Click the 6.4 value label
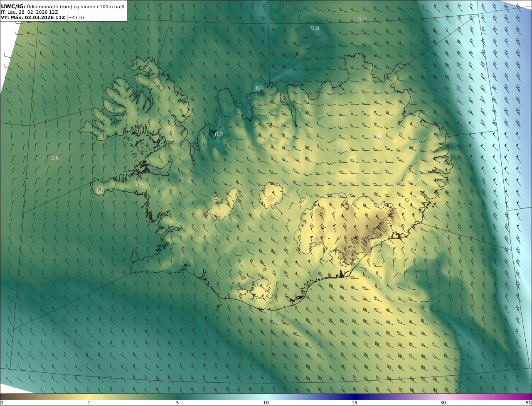 tap(260, 88)
